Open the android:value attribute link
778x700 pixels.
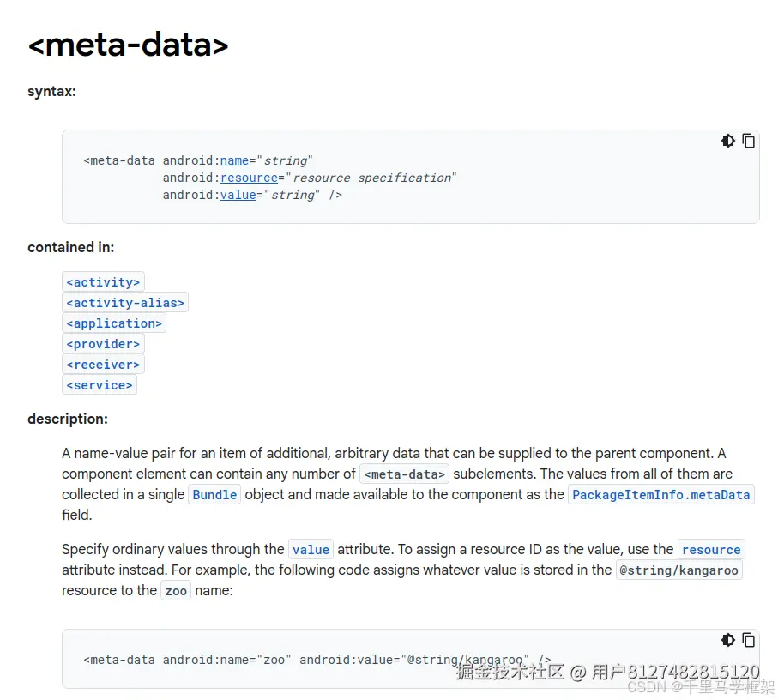(x=238, y=195)
